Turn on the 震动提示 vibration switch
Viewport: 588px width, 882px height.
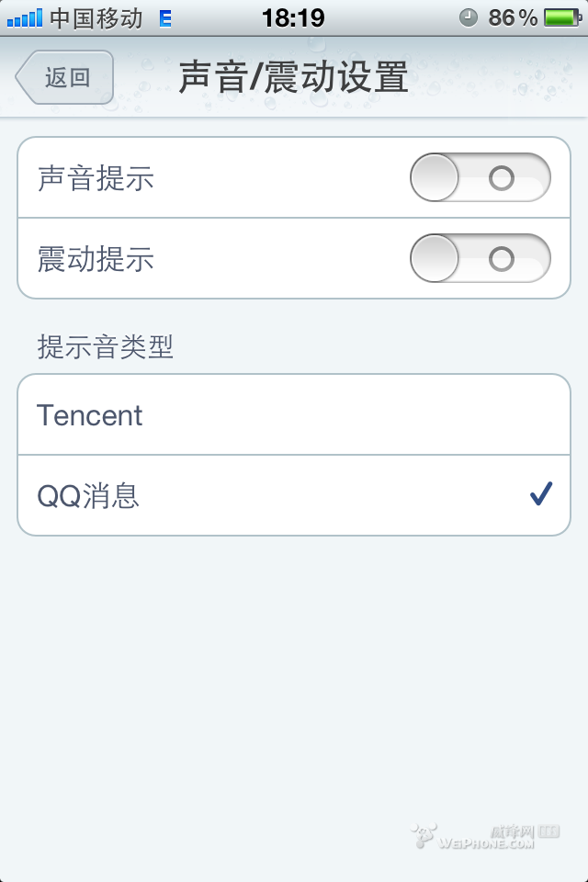481,258
